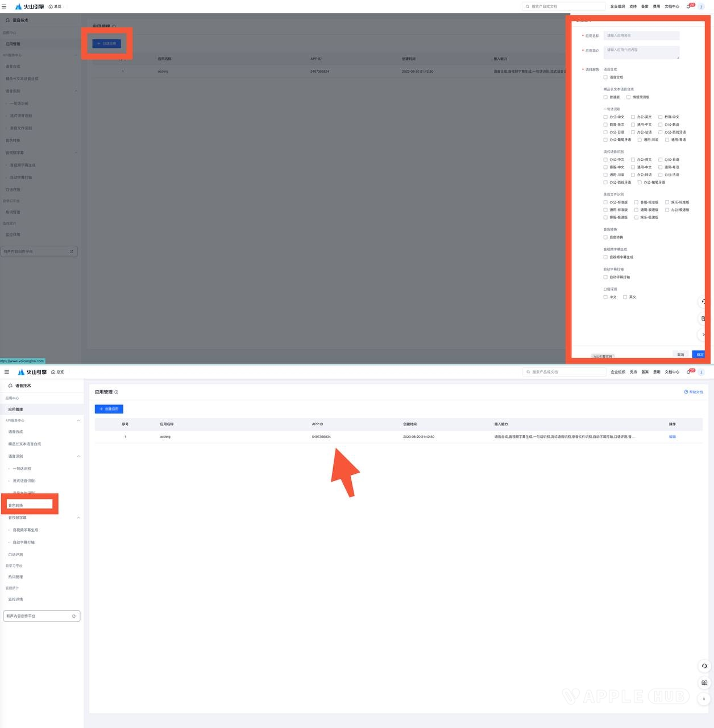This screenshot has height=728, width=714.
Task: Click external-link icon in lower 有声内容创作平台 box
Action: pos(74,616)
